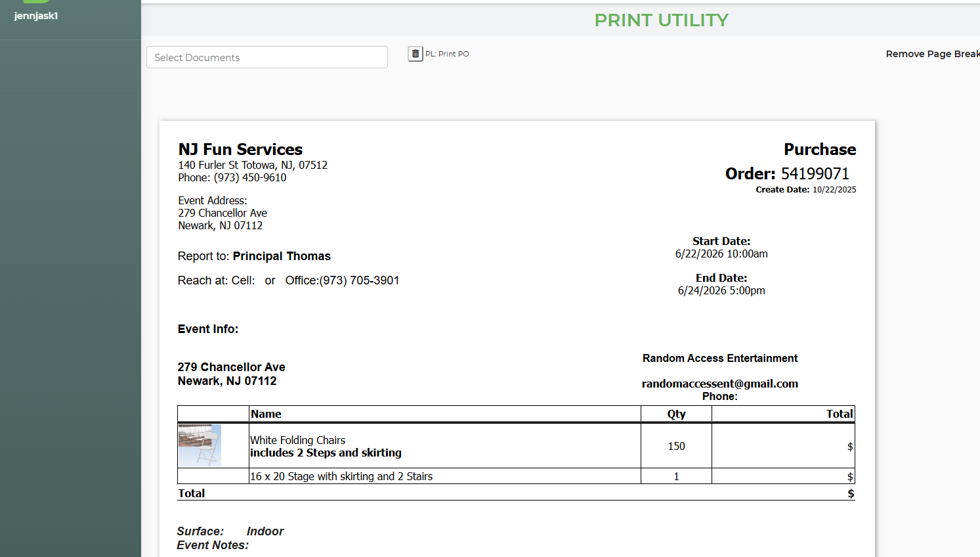The width and height of the screenshot is (980, 557).
Task: Click the White Folding Chairs thumbnail image
Action: coord(200,445)
